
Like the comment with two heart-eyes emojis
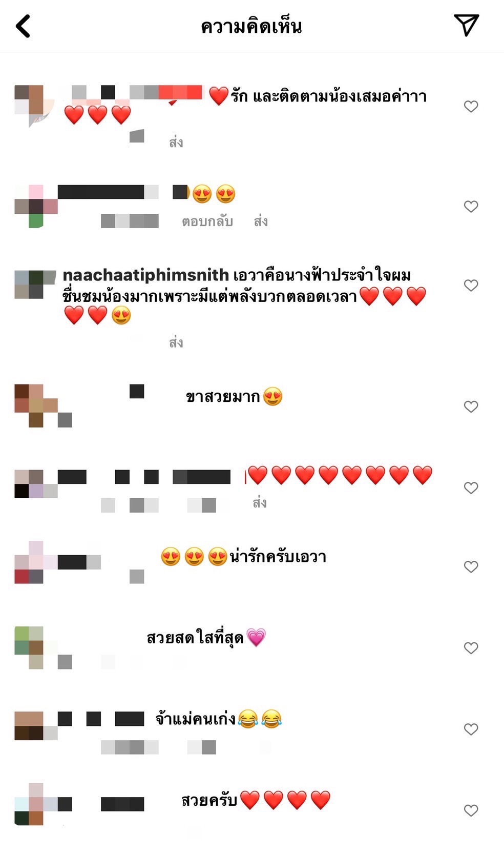[x=471, y=206]
